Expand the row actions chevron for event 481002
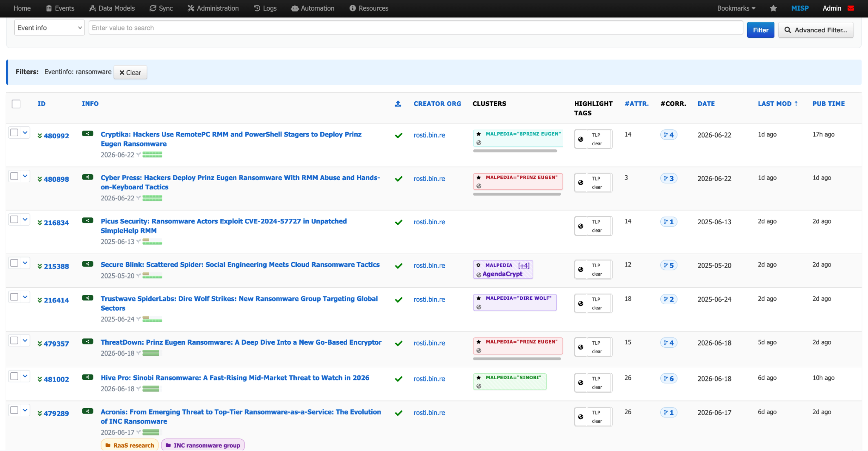 click(x=25, y=376)
